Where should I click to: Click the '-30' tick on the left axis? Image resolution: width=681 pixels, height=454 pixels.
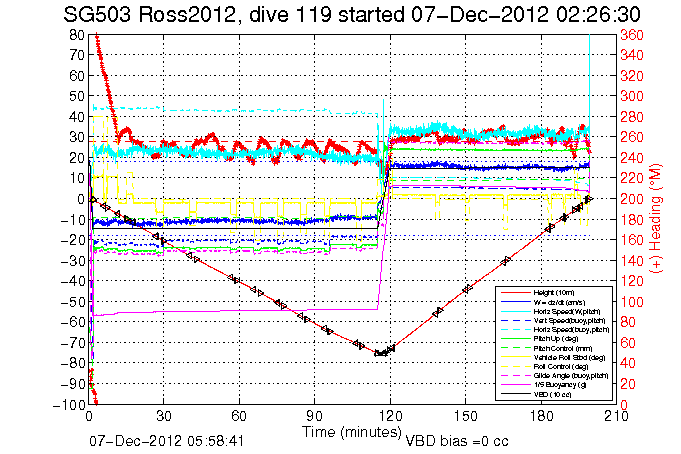pyautogui.click(x=72, y=260)
